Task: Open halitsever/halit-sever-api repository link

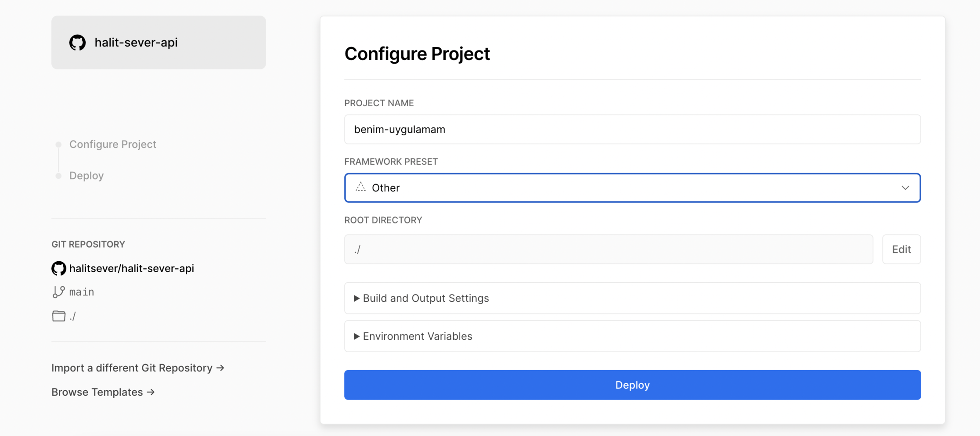Action: [x=131, y=268]
